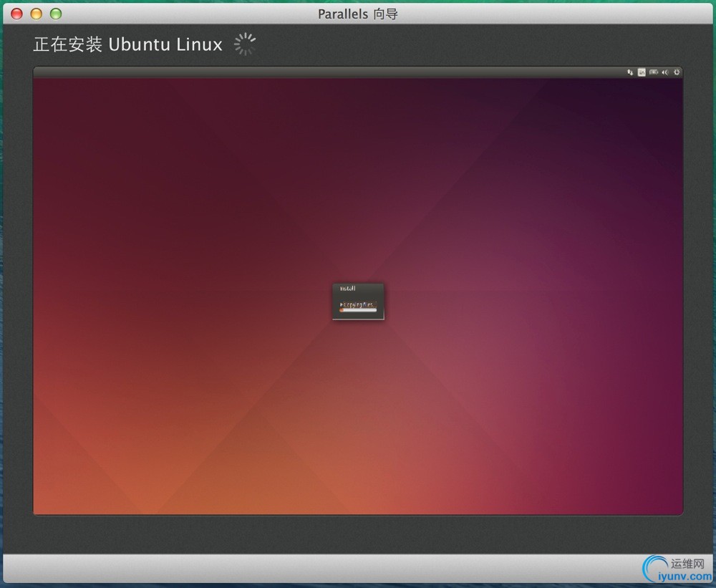Click the Parallels 向导 window title
The image size is (716, 588).
pyautogui.click(x=358, y=14)
